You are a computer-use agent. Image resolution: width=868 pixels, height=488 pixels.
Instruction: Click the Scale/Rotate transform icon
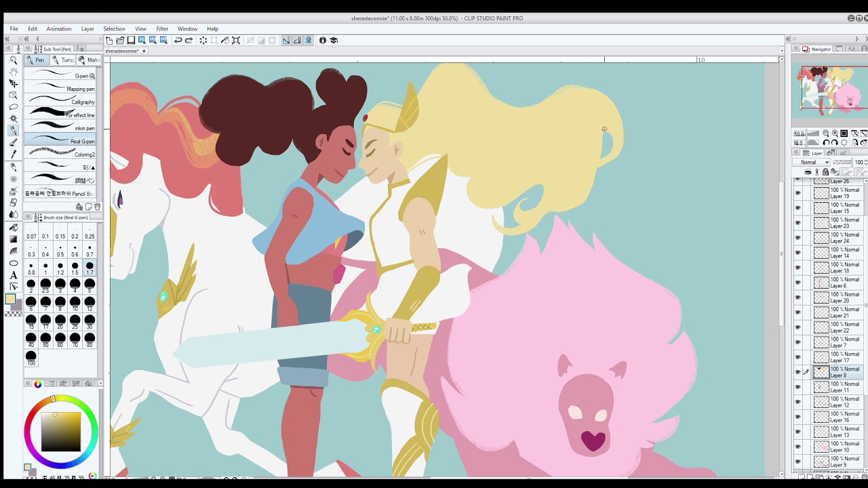[236, 41]
